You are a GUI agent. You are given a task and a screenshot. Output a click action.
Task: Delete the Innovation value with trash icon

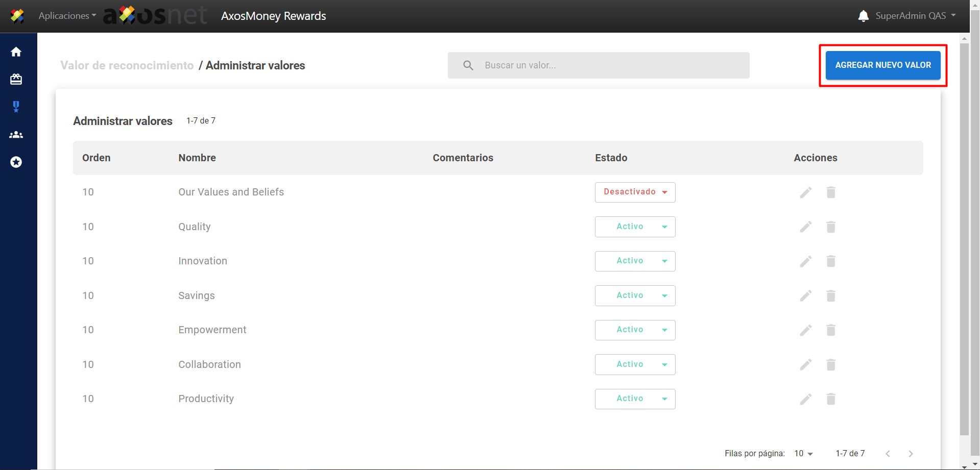click(x=831, y=261)
